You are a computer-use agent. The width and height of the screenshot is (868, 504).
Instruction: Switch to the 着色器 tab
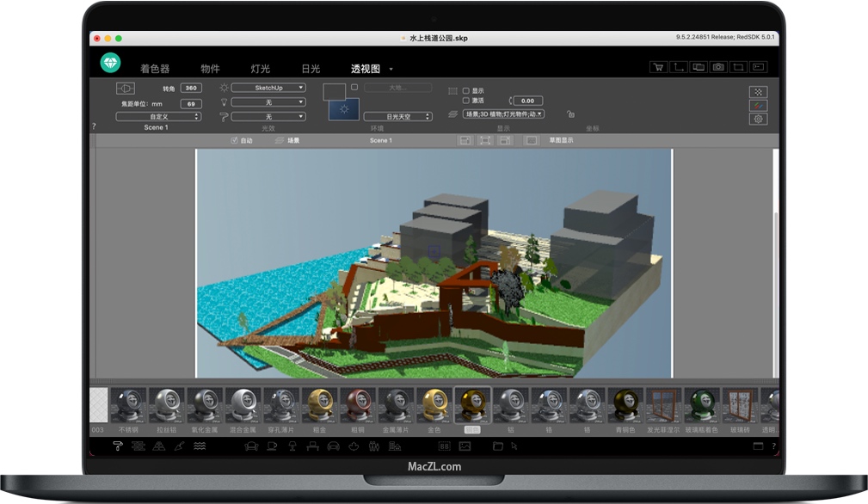155,69
